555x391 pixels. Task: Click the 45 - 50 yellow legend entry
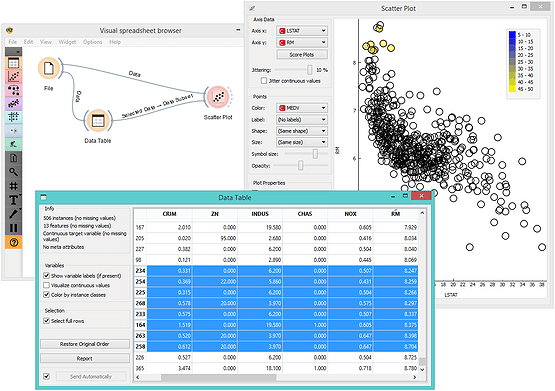pos(521,89)
